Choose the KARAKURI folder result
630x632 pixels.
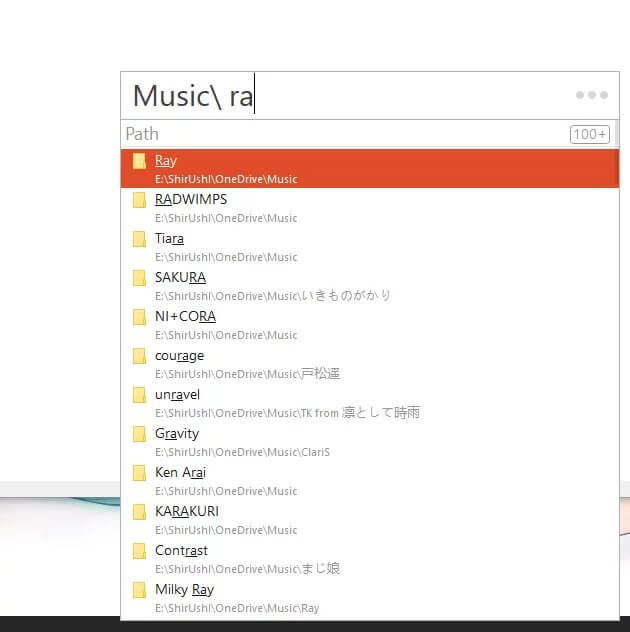tap(370, 520)
